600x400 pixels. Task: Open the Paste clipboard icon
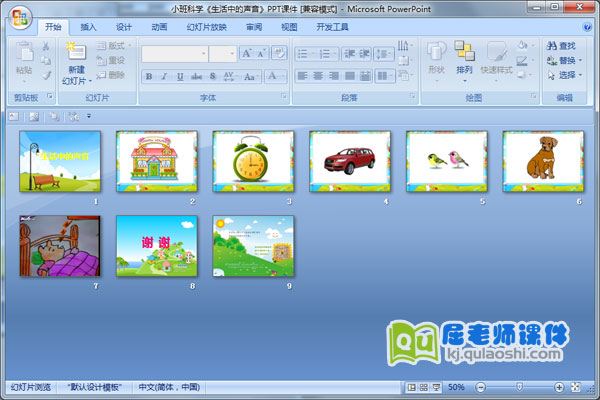[x=24, y=52]
